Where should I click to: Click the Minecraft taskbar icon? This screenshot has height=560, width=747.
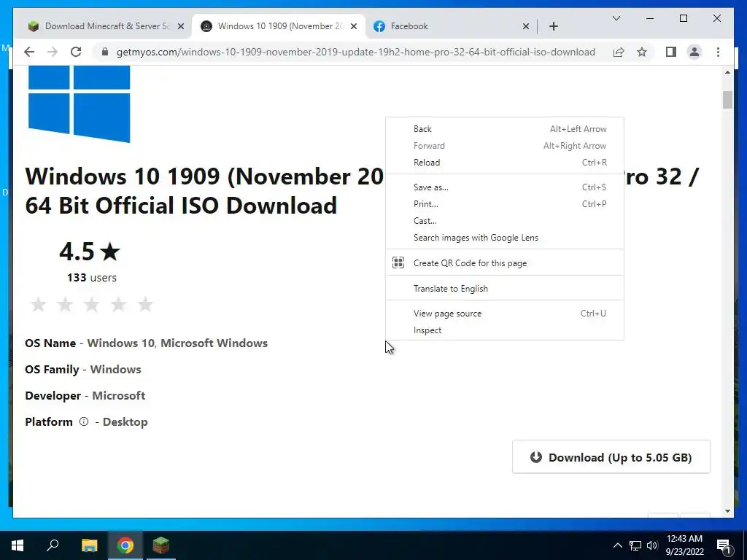[x=161, y=545]
